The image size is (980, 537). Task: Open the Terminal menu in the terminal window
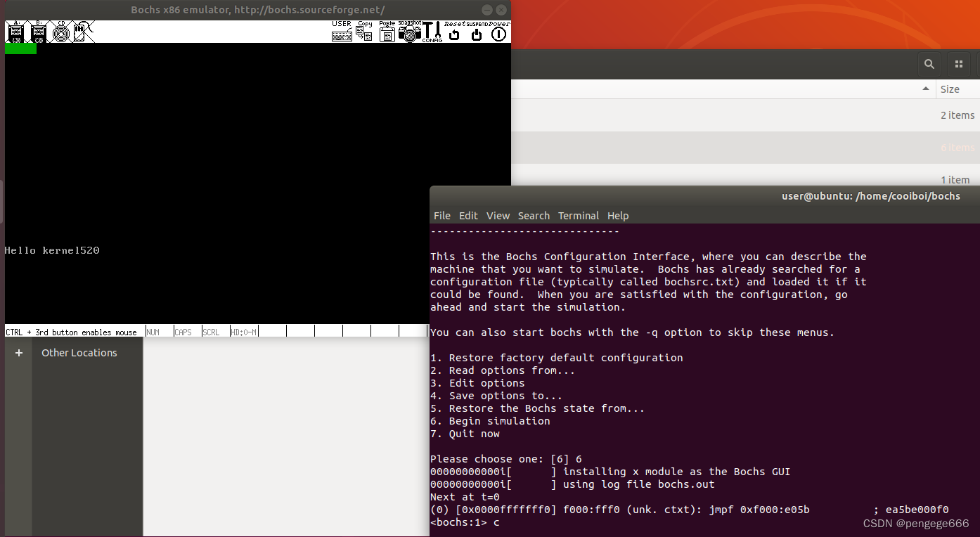pyautogui.click(x=579, y=216)
